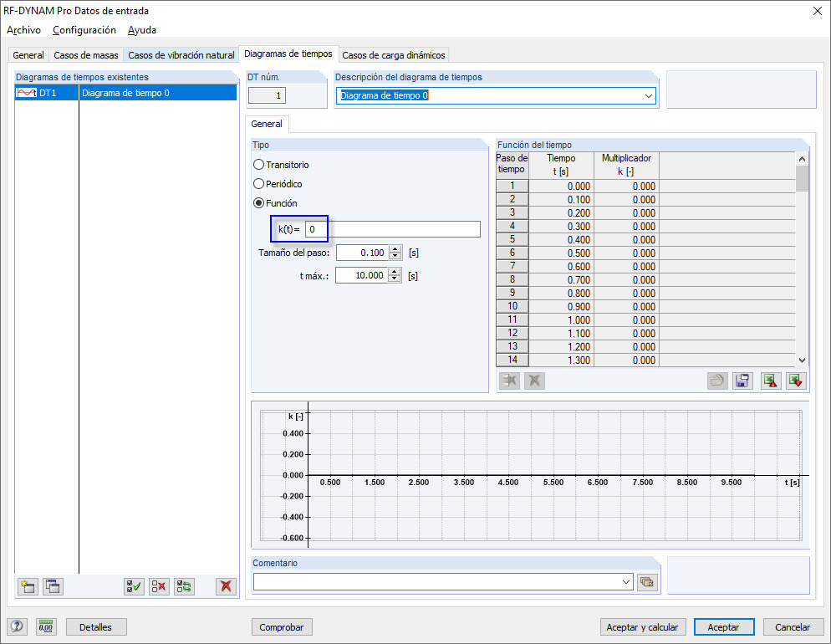Click time cell 1.000 in table
The image size is (831, 644).
[x=561, y=319]
